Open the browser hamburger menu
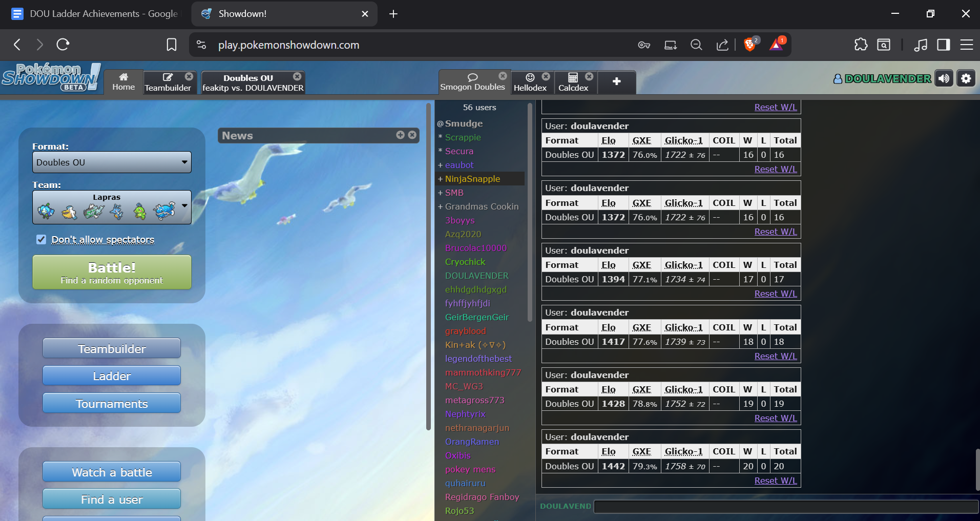This screenshot has width=980, height=521. (x=967, y=45)
